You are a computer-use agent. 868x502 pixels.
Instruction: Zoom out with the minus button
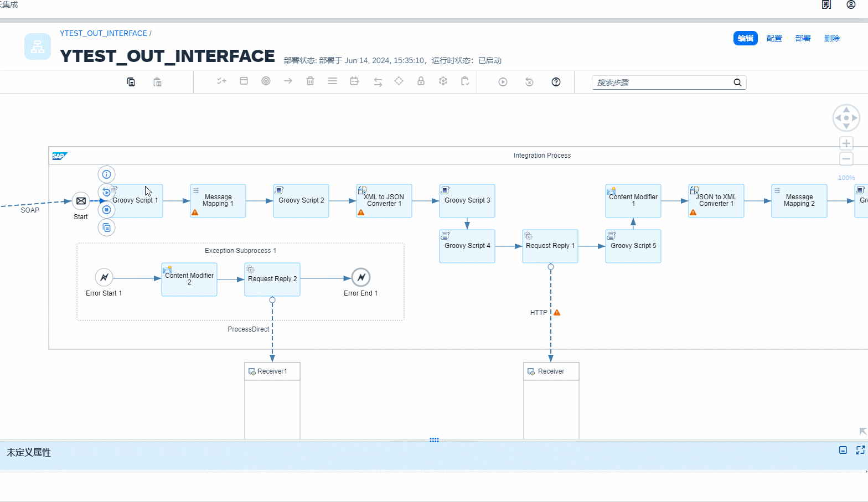(846, 159)
